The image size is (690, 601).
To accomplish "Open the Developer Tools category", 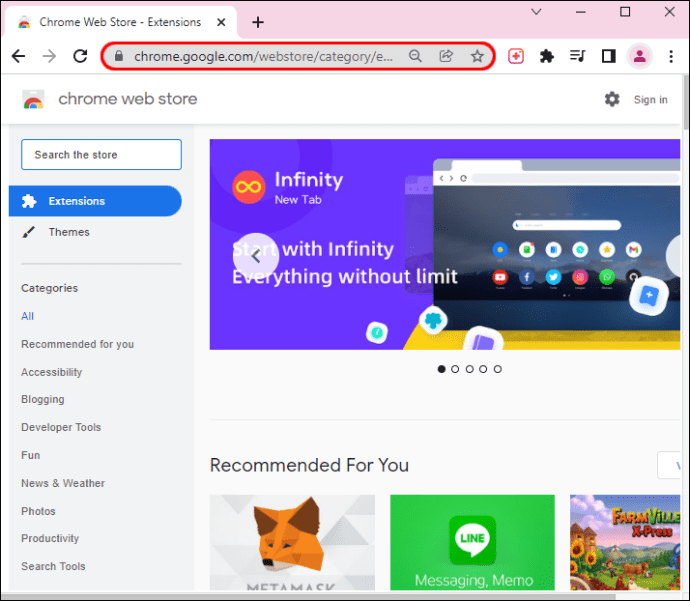I will tap(61, 427).
